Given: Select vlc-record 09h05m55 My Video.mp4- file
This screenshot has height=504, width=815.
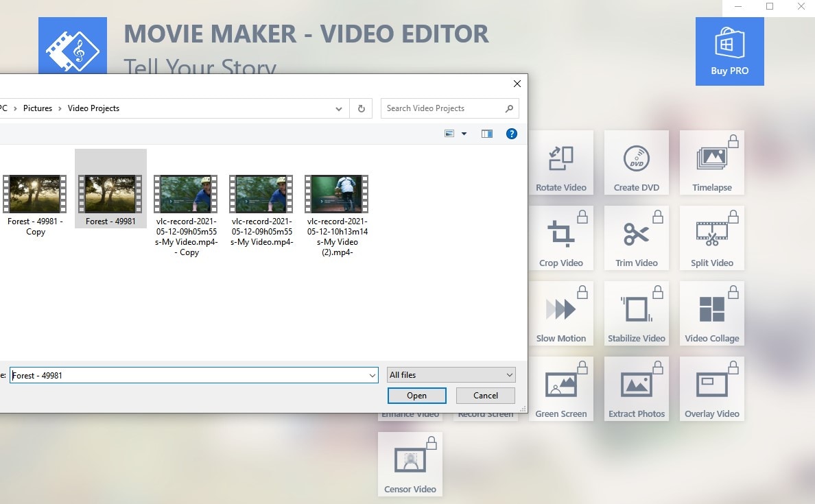Looking at the screenshot, I should [261, 211].
